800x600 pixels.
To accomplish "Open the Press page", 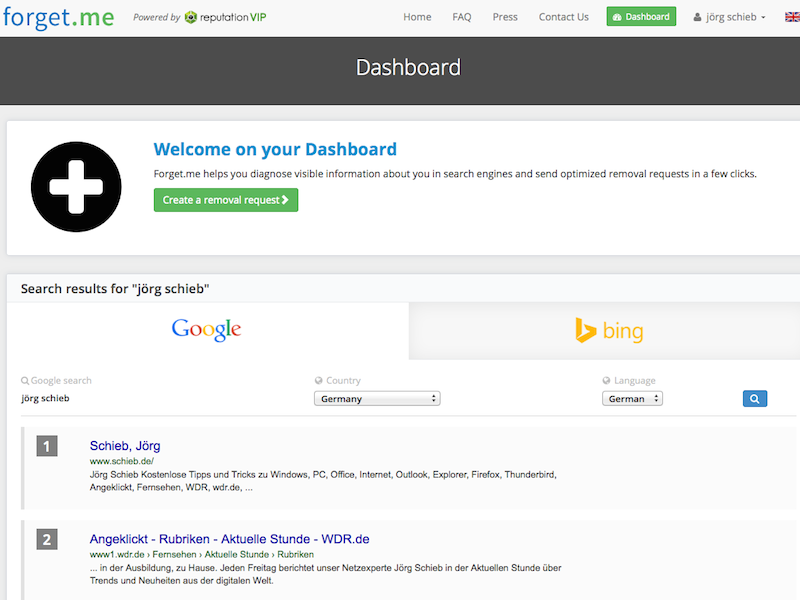I will click(x=505, y=17).
